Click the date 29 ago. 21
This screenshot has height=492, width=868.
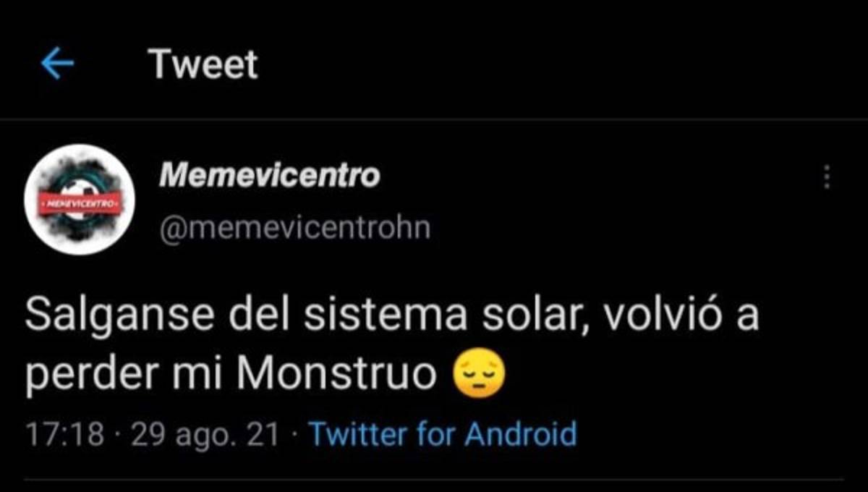[206, 434]
